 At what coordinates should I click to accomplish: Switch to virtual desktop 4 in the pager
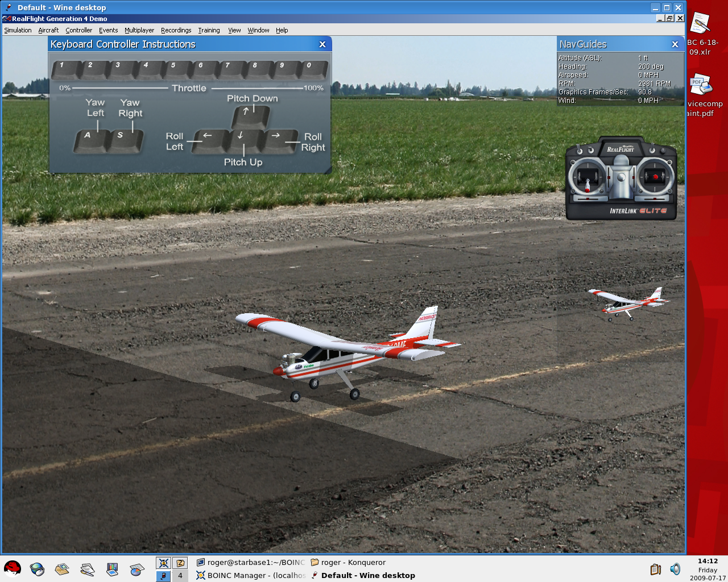pyautogui.click(x=180, y=575)
